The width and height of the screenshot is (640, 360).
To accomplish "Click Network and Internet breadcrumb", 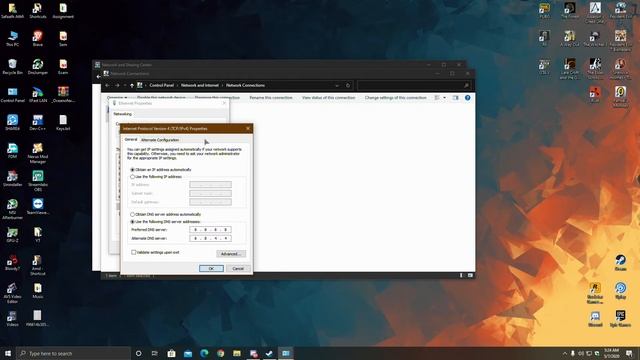I will point(200,85).
